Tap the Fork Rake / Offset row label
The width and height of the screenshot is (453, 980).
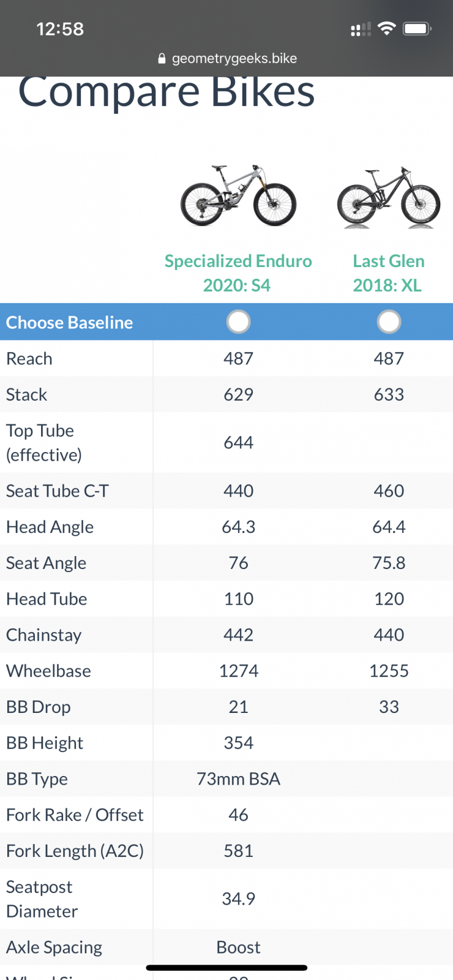tap(75, 815)
